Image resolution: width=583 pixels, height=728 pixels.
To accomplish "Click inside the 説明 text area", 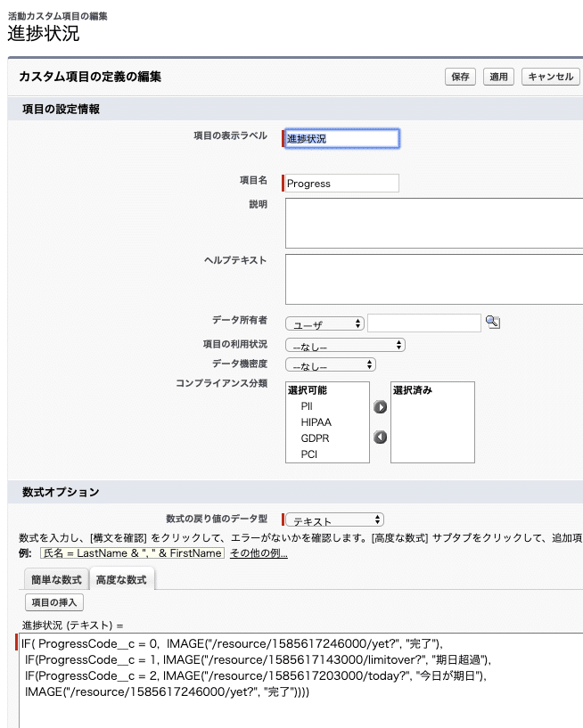I will click(x=434, y=224).
